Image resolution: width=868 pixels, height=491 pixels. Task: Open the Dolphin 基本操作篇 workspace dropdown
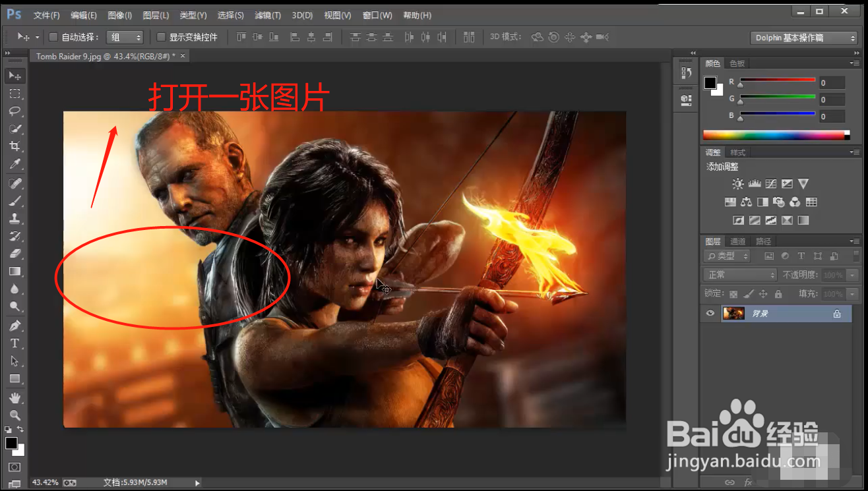pyautogui.click(x=804, y=38)
